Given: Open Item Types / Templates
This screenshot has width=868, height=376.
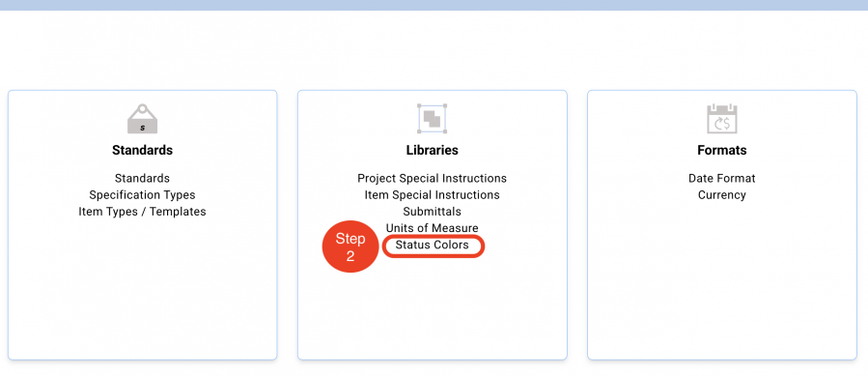Looking at the screenshot, I should tap(142, 212).
